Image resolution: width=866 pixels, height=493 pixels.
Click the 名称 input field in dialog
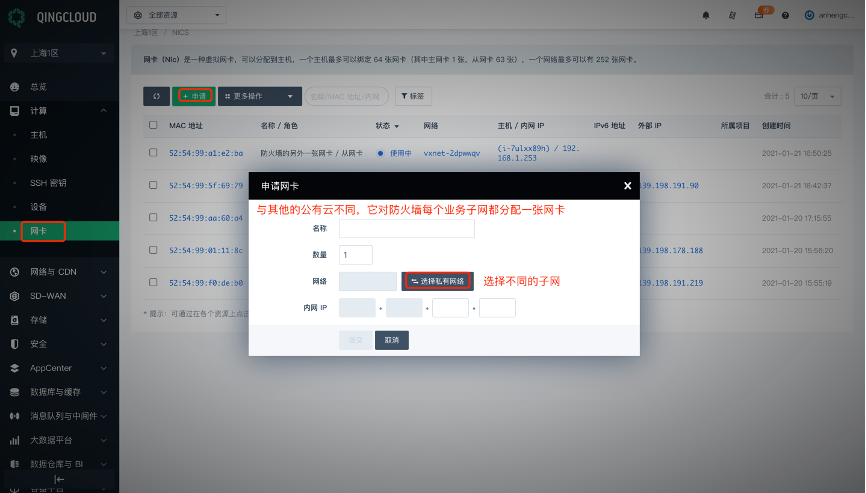[x=406, y=229]
